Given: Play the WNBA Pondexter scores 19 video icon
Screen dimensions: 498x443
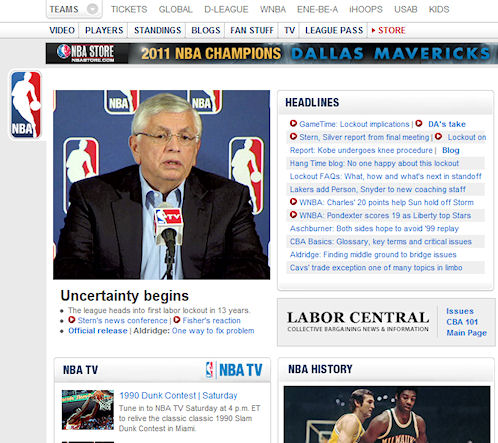Looking at the screenshot, I should 293,214.
